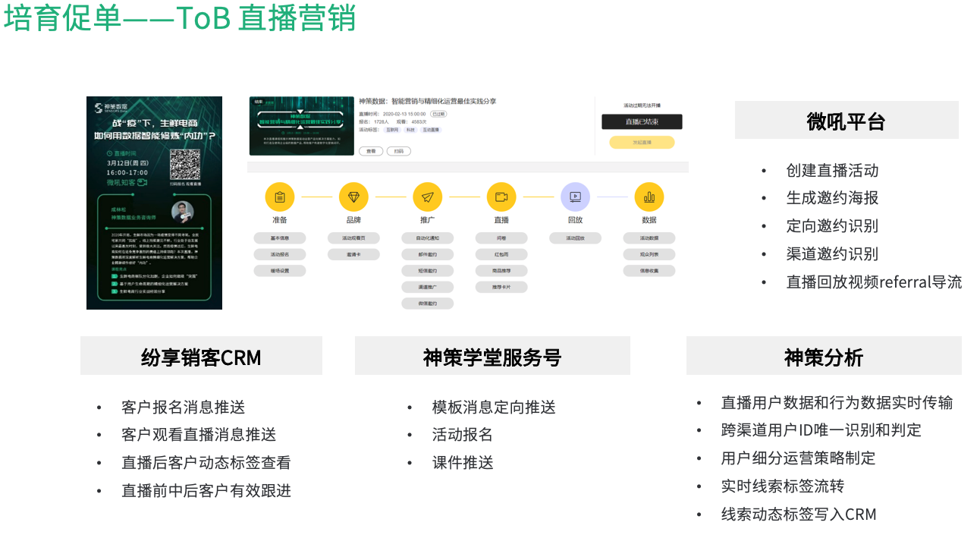The height and width of the screenshot is (535, 980).
Task: Open the 活动数据 pill
Action: [649, 238]
